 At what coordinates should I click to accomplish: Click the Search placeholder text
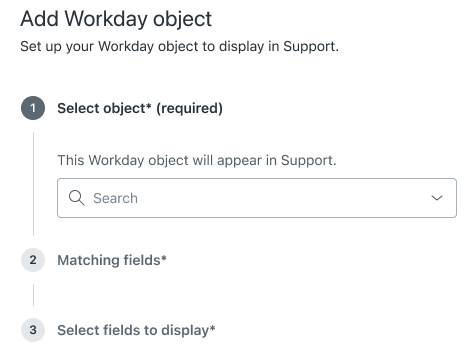point(115,198)
